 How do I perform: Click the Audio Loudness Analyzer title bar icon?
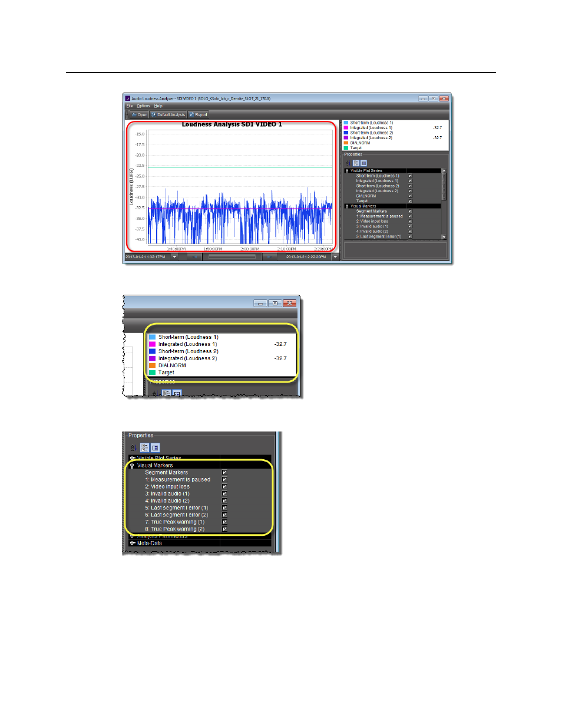(x=127, y=98)
